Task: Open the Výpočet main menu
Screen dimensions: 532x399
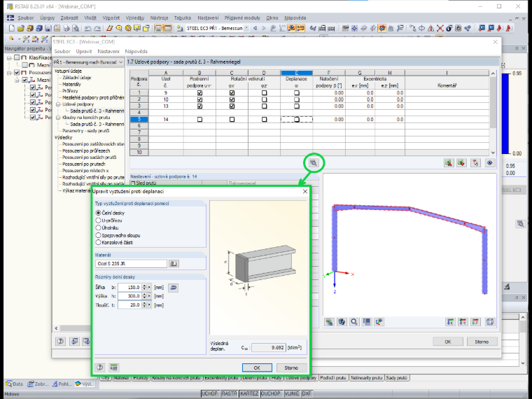Action: 111,17
